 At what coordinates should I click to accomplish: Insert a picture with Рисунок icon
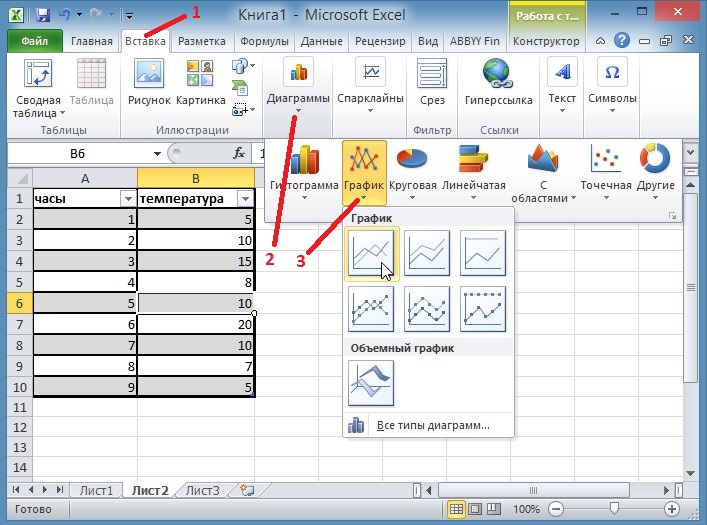[149, 83]
